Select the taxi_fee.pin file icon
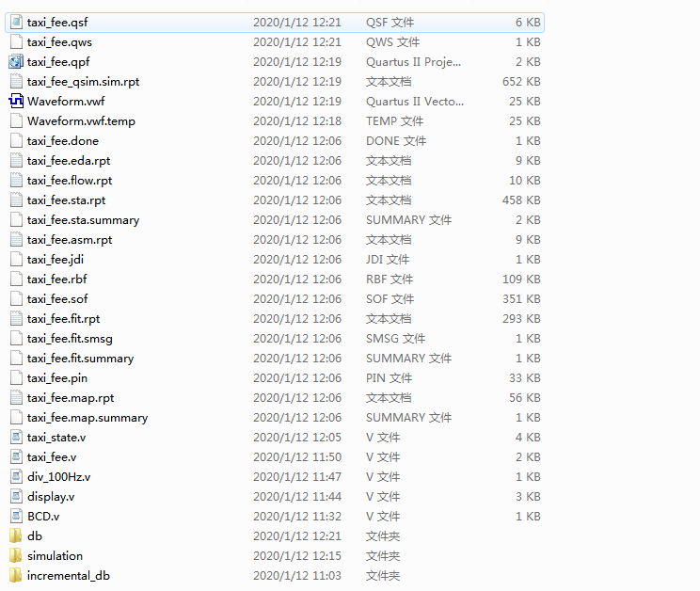Screen dimensions: 700x591 coord(16,378)
